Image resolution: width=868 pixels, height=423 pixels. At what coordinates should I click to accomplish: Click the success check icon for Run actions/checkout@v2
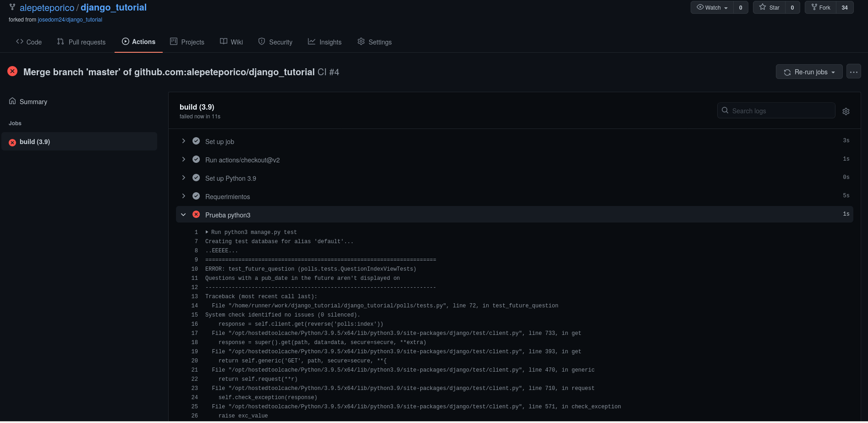pos(196,159)
